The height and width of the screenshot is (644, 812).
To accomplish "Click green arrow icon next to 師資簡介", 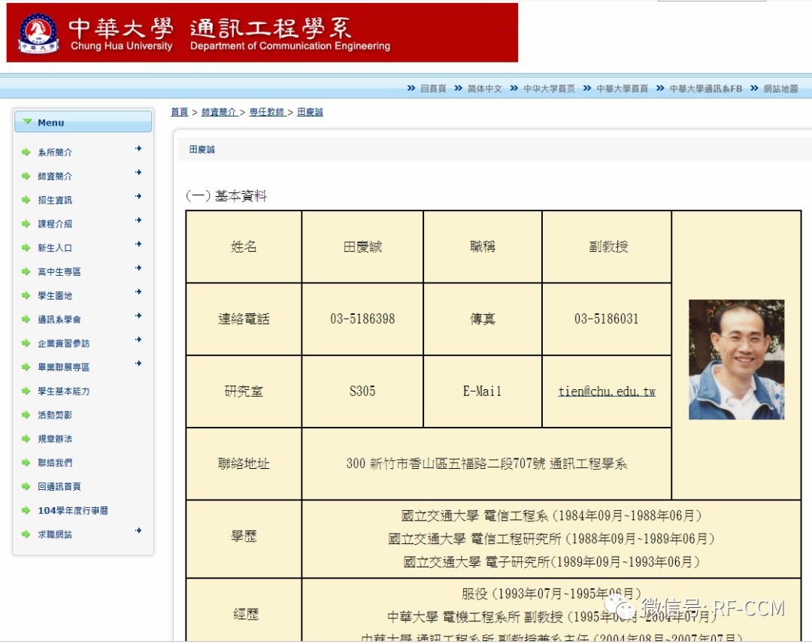I will 26,176.
